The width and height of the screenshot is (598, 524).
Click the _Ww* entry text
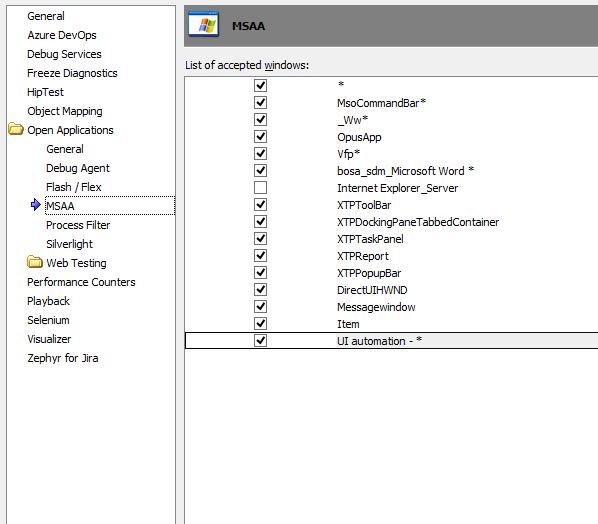coord(353,120)
